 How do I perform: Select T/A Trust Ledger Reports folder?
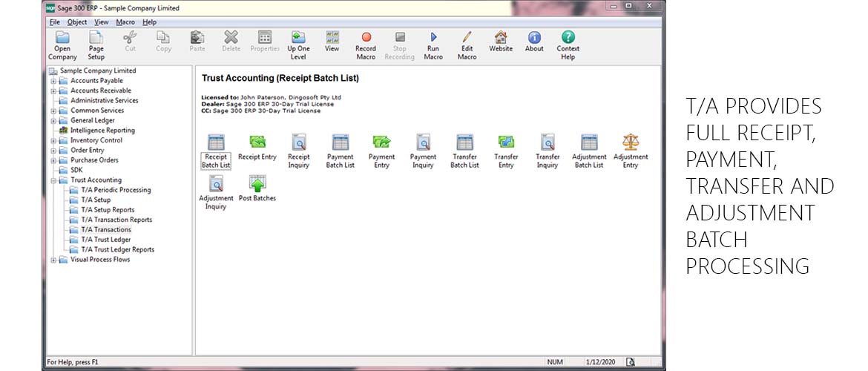click(117, 250)
